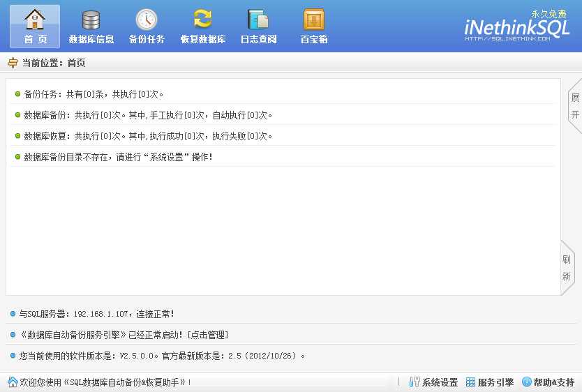This screenshot has width=582, height=392.
Task: Open the 日志查阅 log icon
Action: pyautogui.click(x=258, y=27)
